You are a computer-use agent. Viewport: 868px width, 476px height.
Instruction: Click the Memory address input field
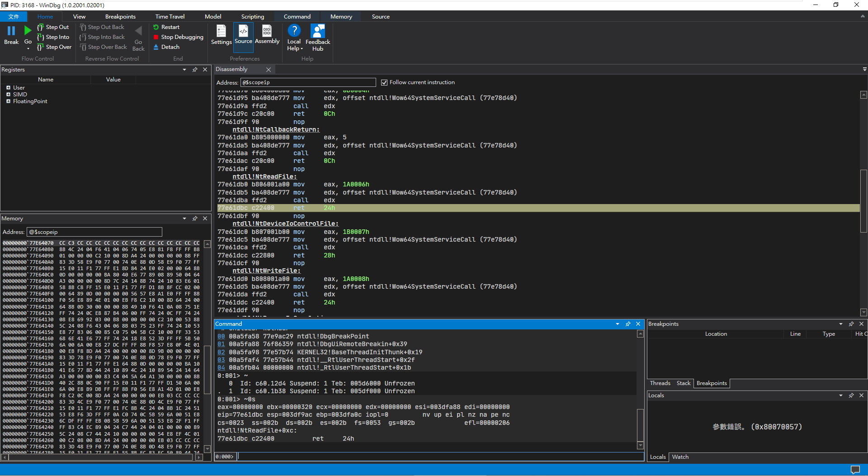point(94,232)
